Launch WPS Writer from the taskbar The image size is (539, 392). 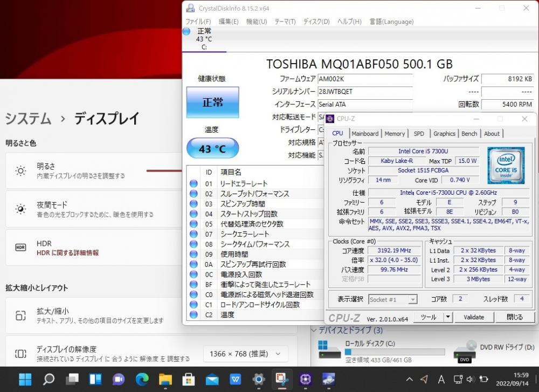[x=236, y=379]
